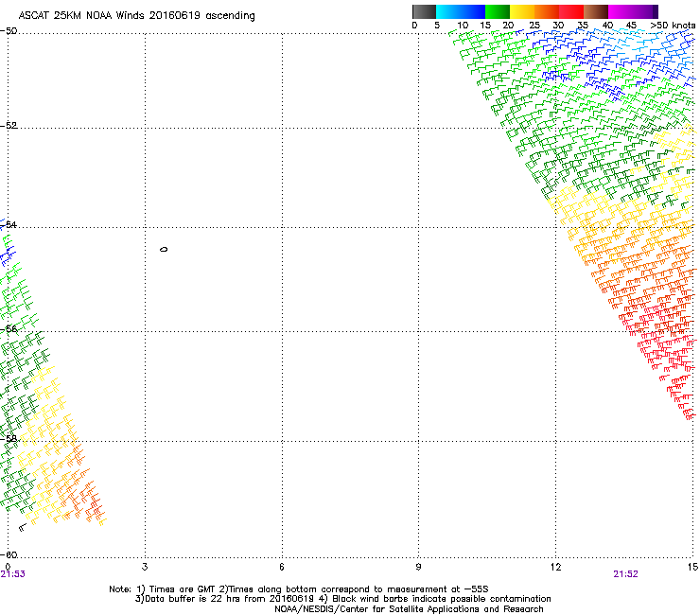Click the 'Times are GMT' note line
The width and height of the screenshot is (700, 615).
point(299,589)
